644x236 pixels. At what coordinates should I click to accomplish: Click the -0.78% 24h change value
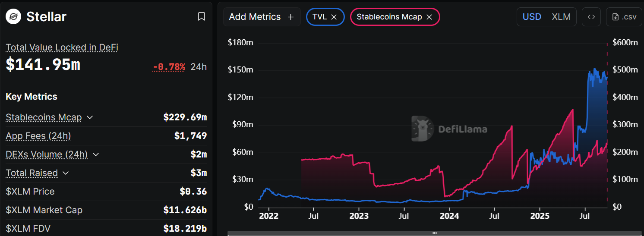(x=169, y=67)
